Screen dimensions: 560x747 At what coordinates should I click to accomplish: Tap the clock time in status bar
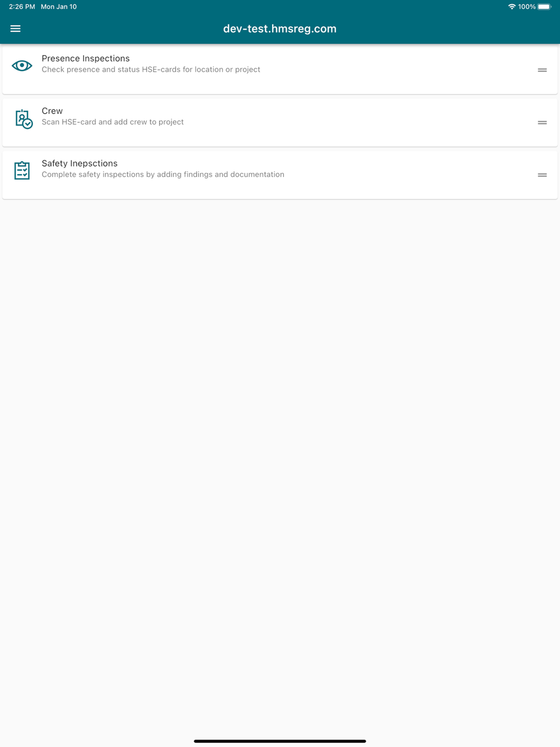point(22,7)
